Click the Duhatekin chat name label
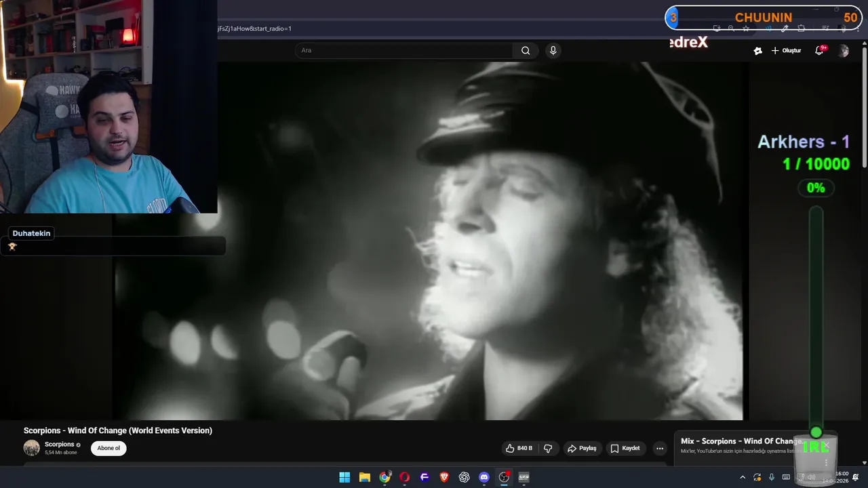868x488 pixels. coord(31,233)
